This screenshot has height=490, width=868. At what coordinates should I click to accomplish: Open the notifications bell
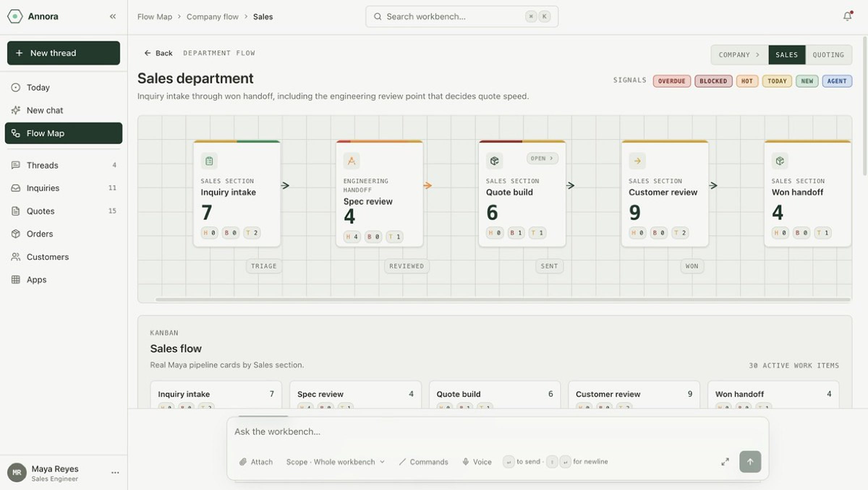(x=847, y=16)
